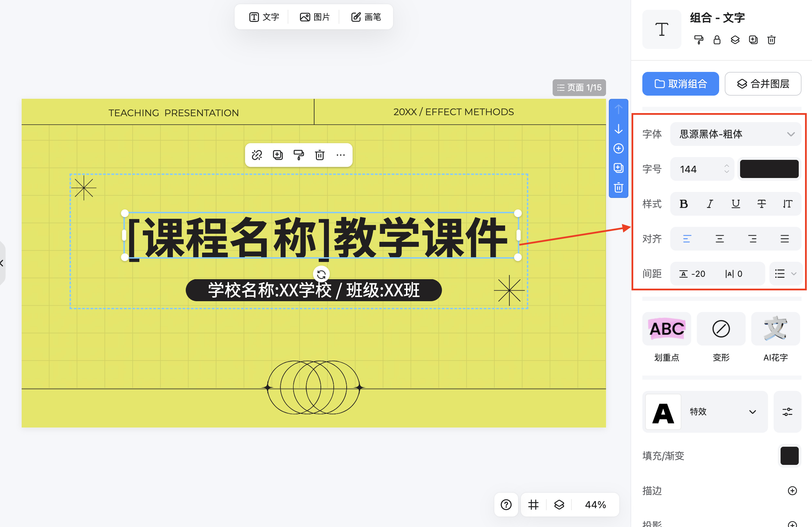Open the 图片 tool in top toolbar
Image resolution: width=812 pixels, height=527 pixels.
315,16
